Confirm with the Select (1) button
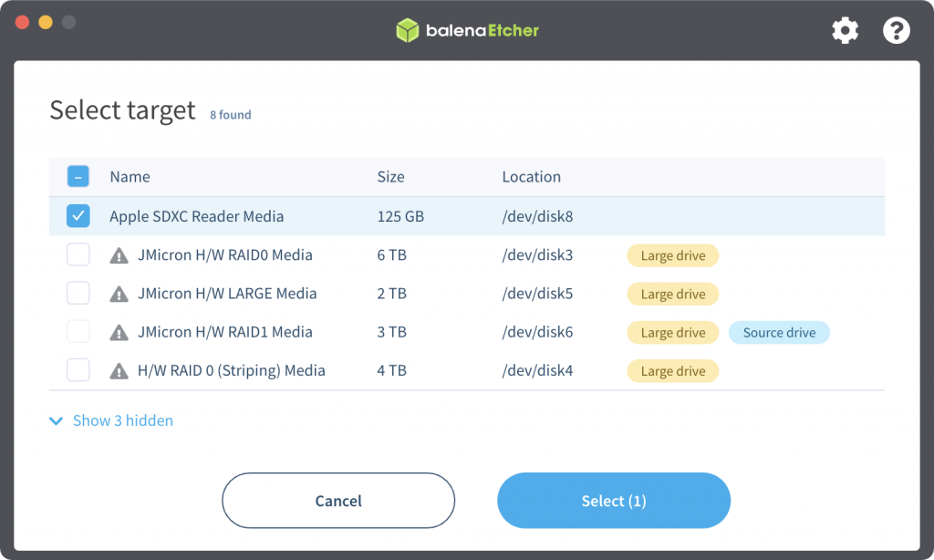 click(614, 501)
